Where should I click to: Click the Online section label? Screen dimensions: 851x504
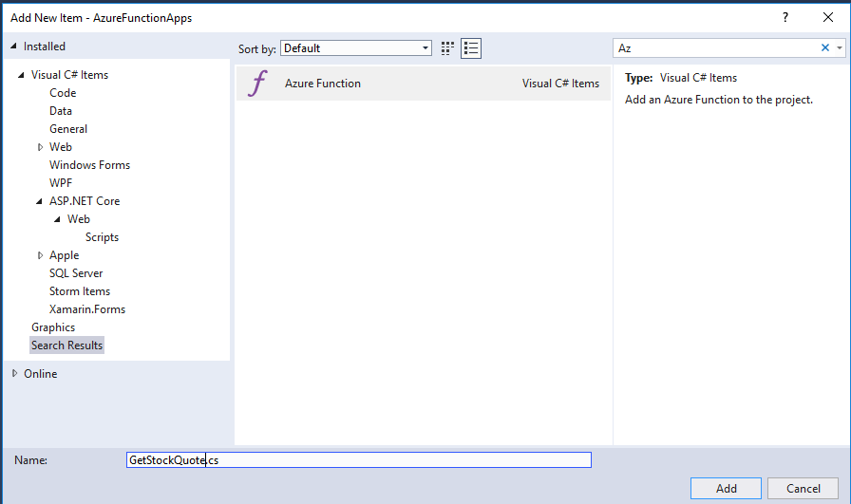pos(40,374)
